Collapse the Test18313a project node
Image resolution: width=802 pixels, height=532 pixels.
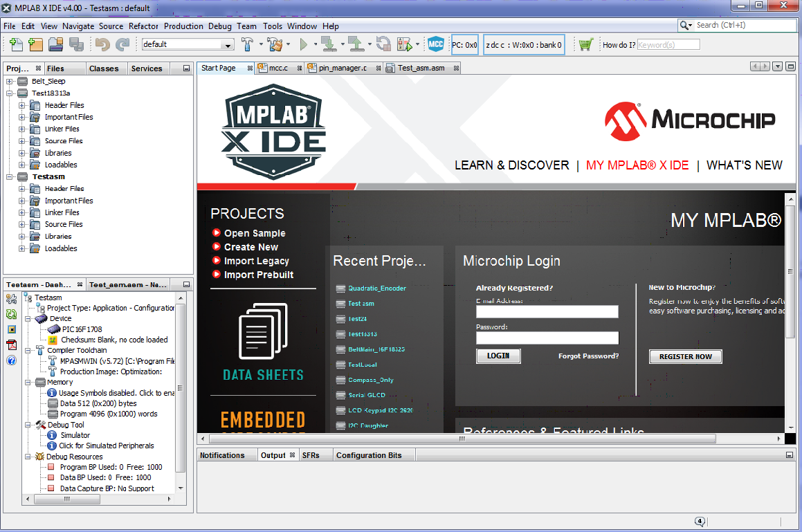[x=9, y=93]
